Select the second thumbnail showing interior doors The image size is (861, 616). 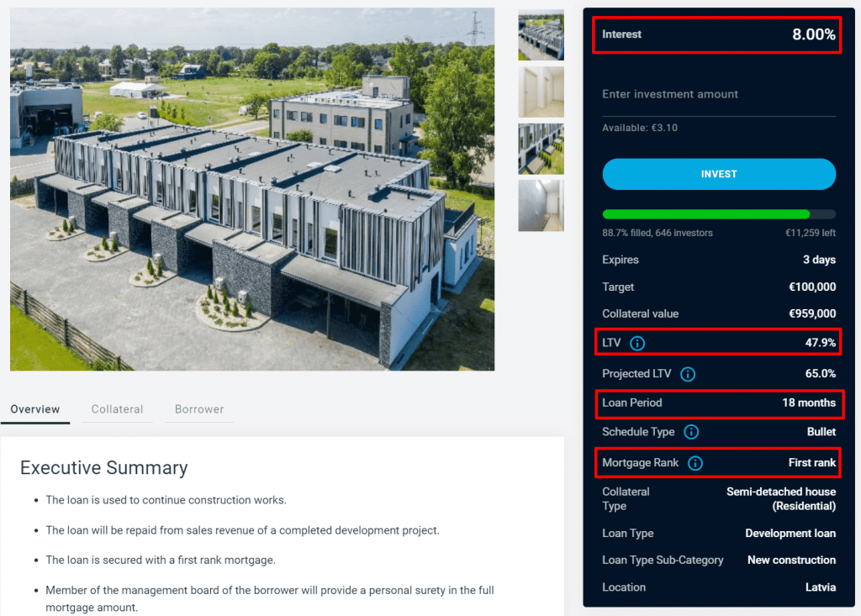click(541, 92)
